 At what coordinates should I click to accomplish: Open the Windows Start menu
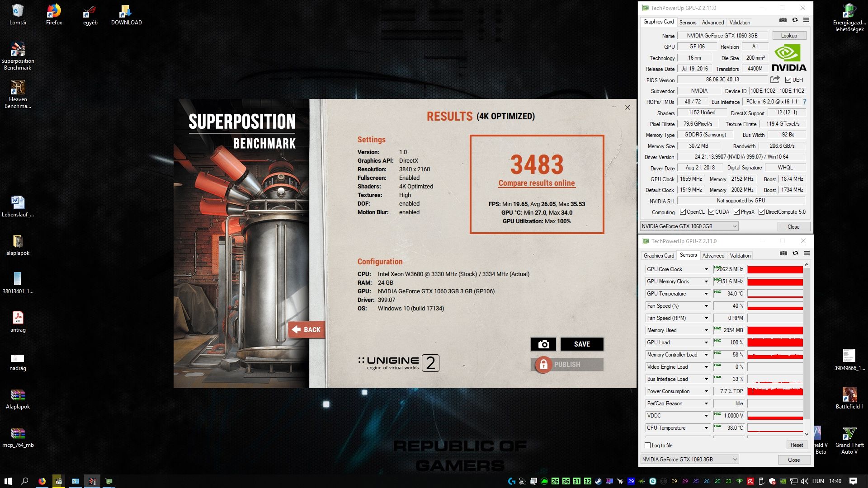point(8,481)
